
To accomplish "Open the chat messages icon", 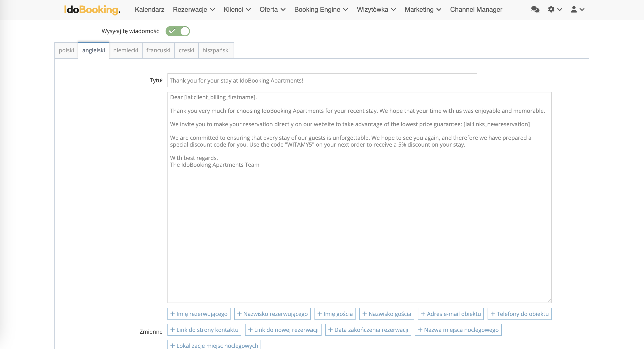I will [x=535, y=10].
